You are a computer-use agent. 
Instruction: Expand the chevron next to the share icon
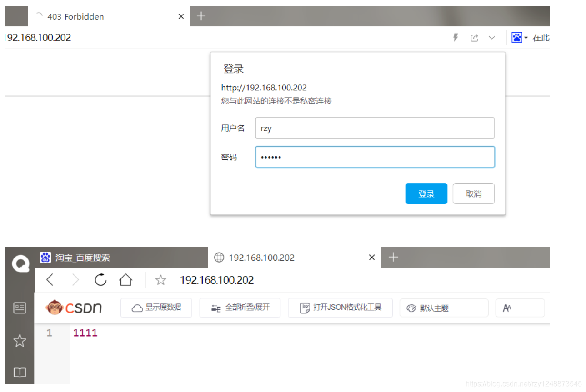click(491, 38)
